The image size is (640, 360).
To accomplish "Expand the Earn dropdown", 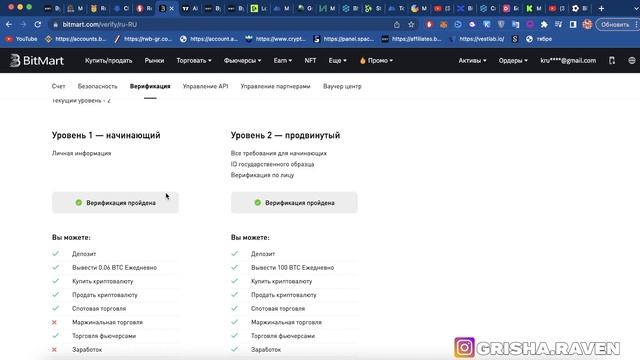I will (x=282, y=60).
